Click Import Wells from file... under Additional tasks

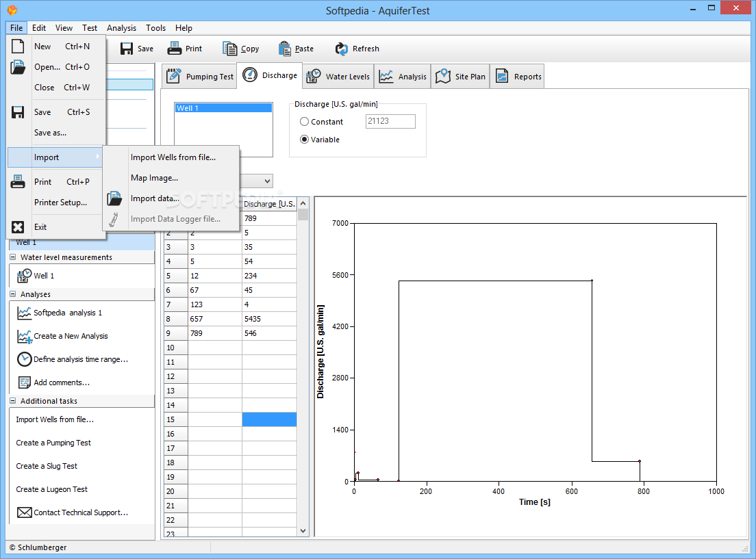tap(55, 419)
